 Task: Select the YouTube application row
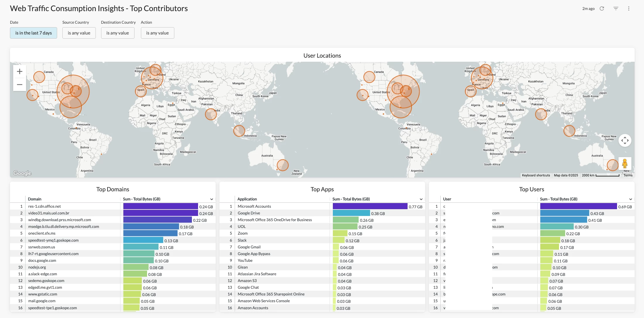coord(322,260)
